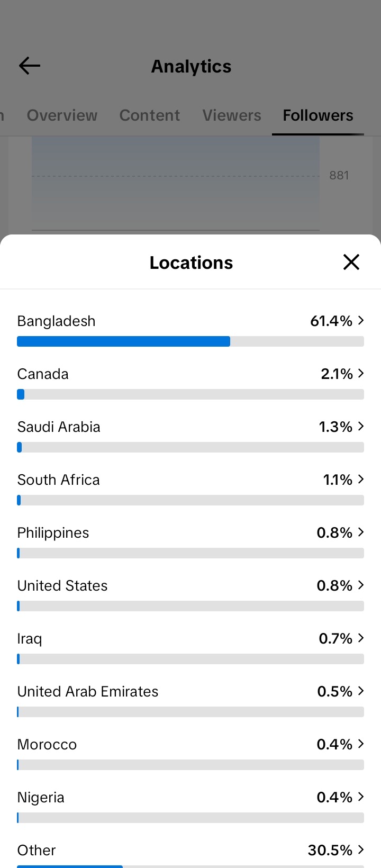
Task: Expand Saudi Arabia chevron arrow
Action: click(x=361, y=426)
